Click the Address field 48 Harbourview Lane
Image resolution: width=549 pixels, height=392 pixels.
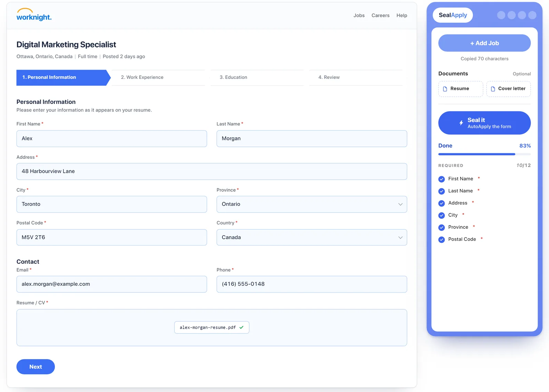coord(212,171)
